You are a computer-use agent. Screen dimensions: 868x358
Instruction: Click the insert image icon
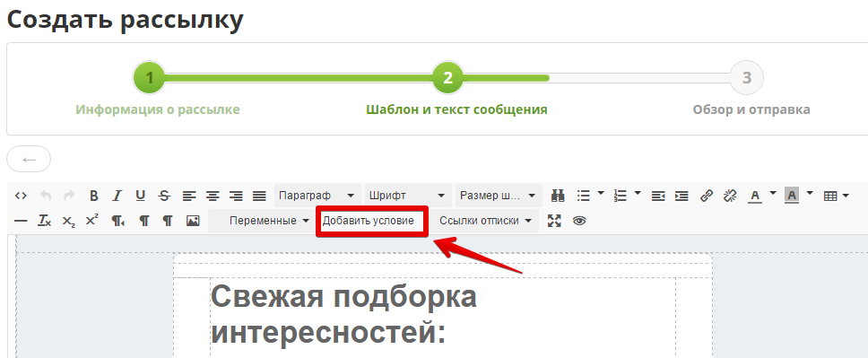[193, 221]
